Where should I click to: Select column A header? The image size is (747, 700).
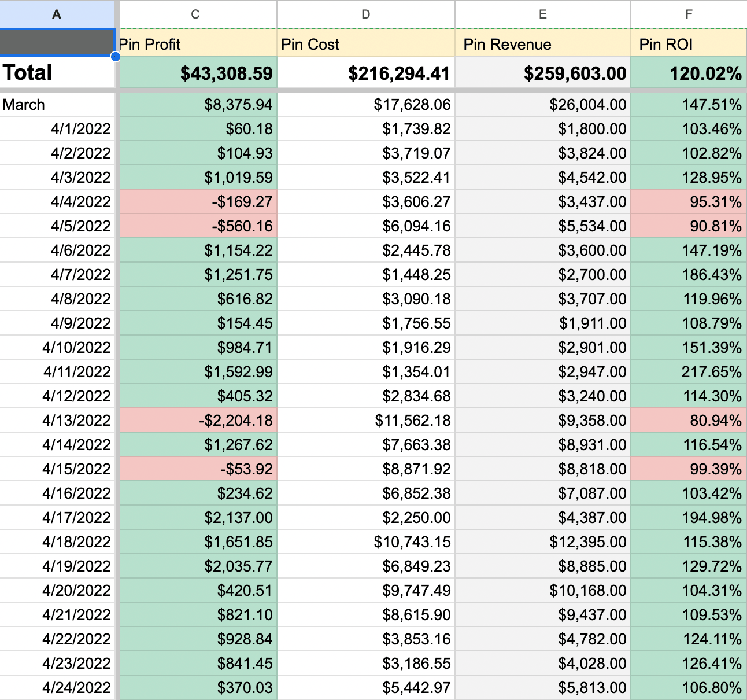click(57, 14)
